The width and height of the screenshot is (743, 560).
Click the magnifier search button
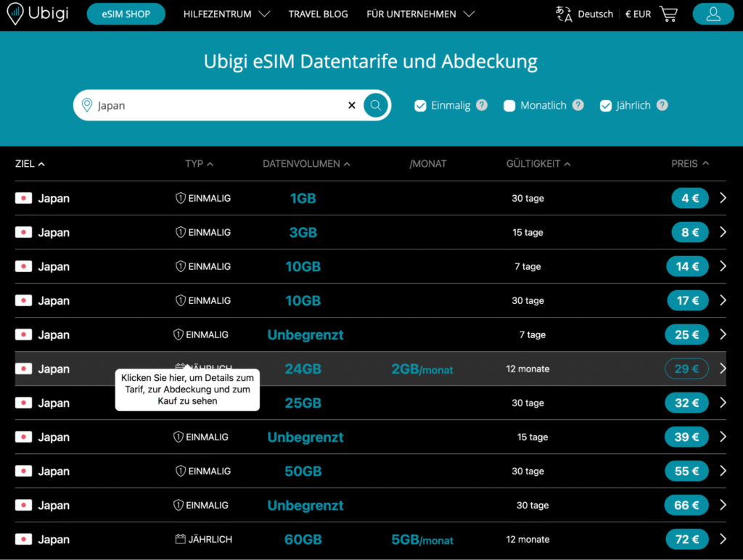(376, 105)
